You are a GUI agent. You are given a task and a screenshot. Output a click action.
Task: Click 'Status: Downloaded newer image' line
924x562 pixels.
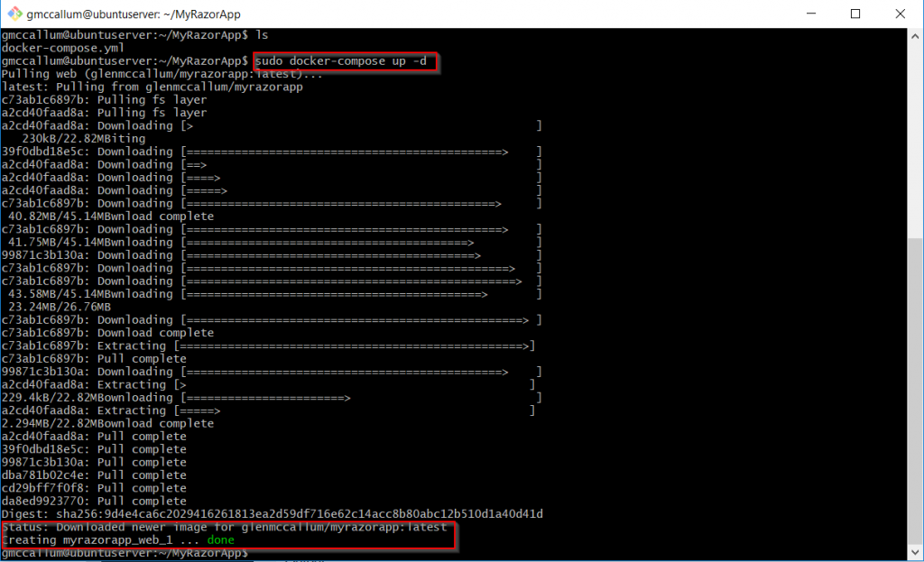(224, 528)
